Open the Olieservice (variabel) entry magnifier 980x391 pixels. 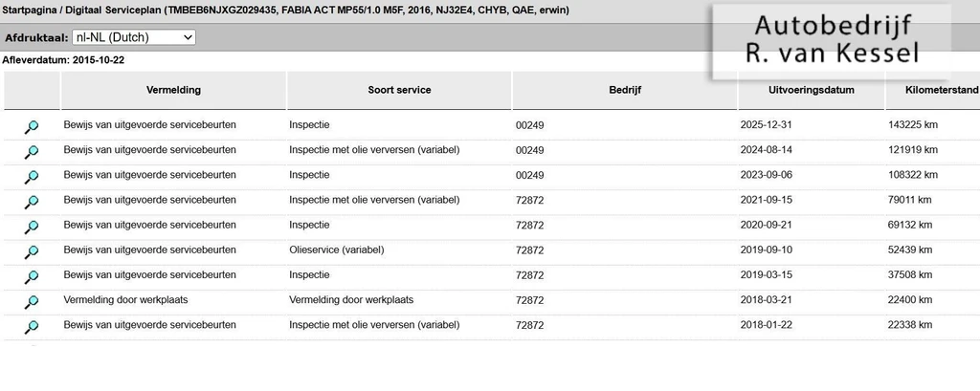pos(32,252)
